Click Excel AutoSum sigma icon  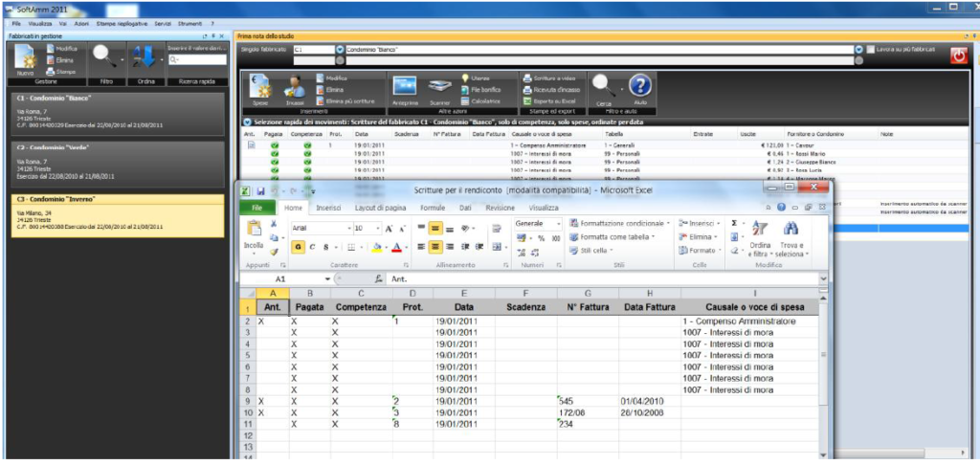[x=734, y=223]
